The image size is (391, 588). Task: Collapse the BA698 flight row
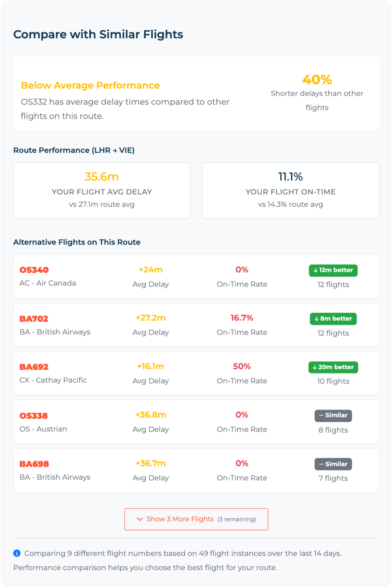[196, 470]
